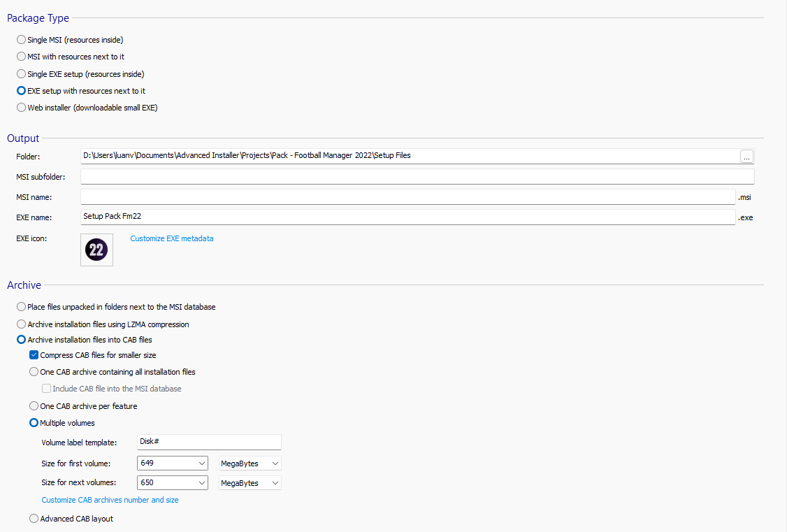Click the EXE name input field

(x=407, y=217)
